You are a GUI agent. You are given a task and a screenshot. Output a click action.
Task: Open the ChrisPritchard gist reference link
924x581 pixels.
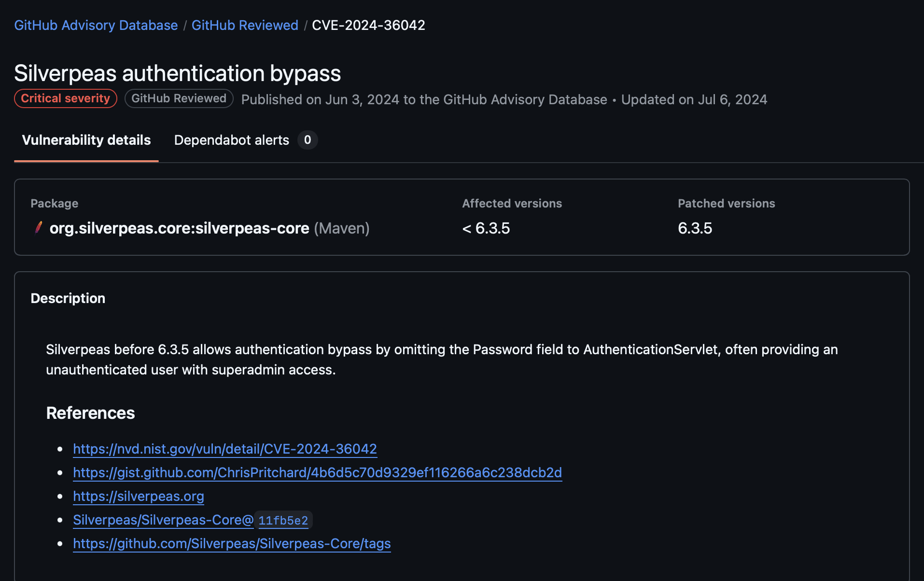(318, 472)
